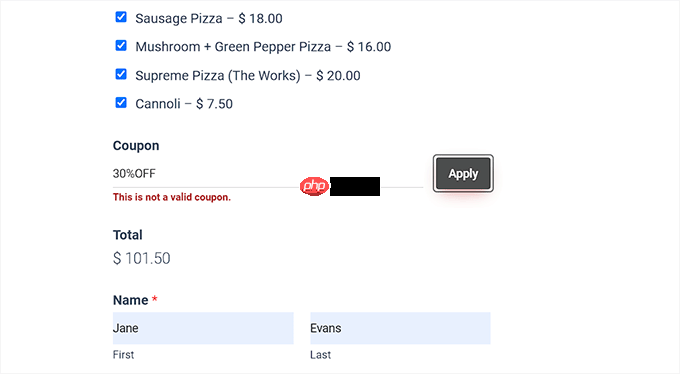Click the 'Last' sublabel under Evans
This screenshot has height=374, width=680.
(320, 355)
